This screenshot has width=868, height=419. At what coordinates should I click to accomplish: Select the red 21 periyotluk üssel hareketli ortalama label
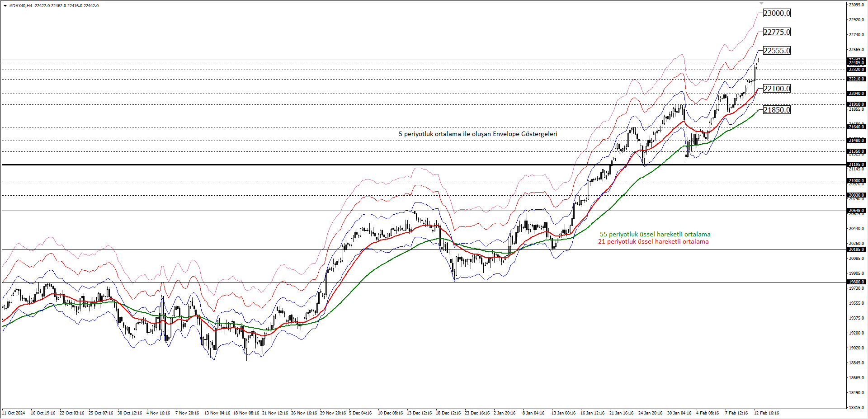[653, 241]
